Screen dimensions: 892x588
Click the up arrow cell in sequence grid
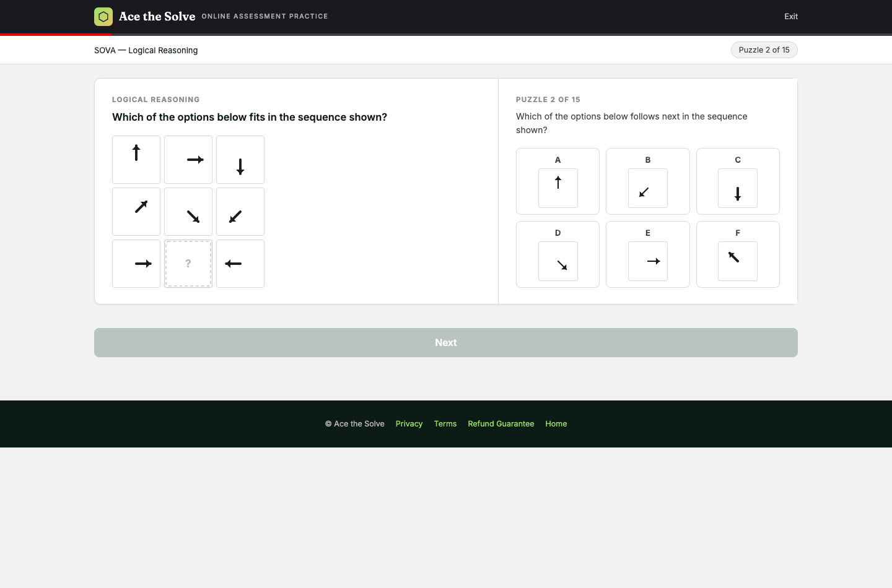click(x=136, y=160)
